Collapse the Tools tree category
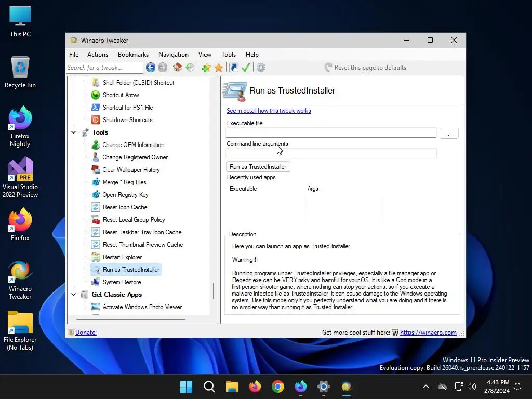Image resolution: width=532 pixels, height=399 pixels. coord(74,132)
